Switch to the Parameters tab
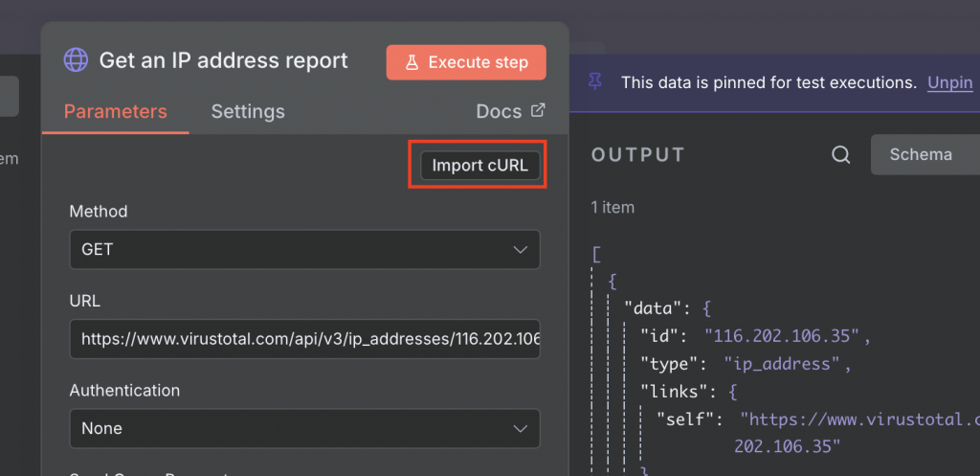980x476 pixels. pyautogui.click(x=115, y=111)
